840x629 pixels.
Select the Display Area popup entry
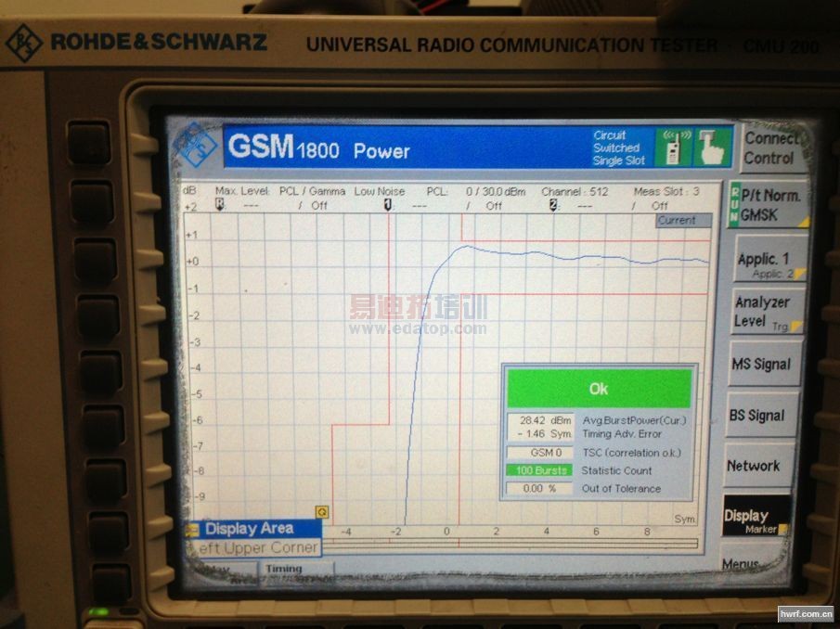252,529
